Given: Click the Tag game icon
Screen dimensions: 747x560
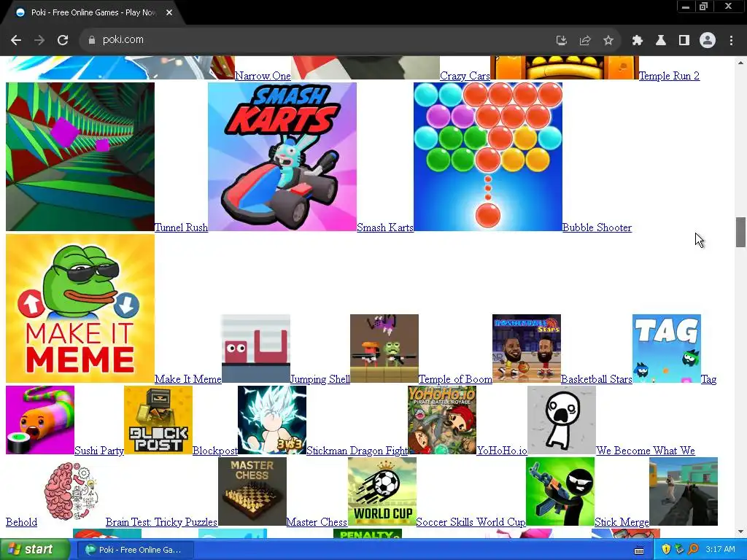Looking at the screenshot, I should tap(667, 349).
